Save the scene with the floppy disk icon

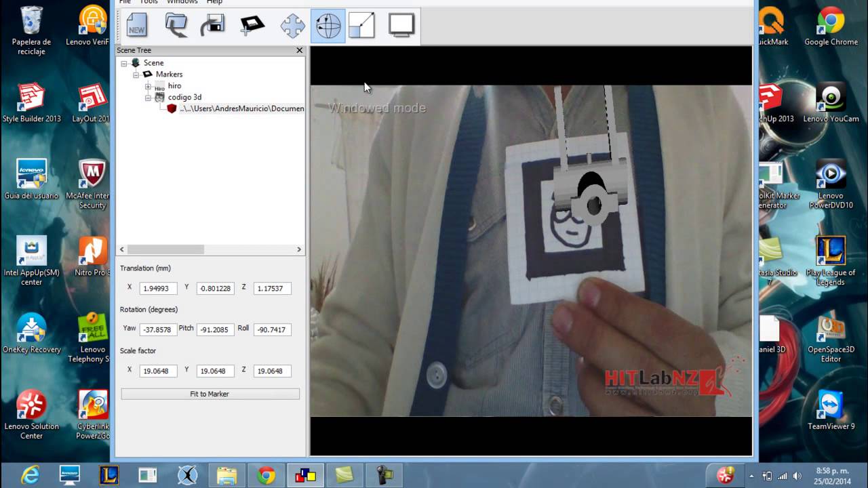tap(214, 26)
